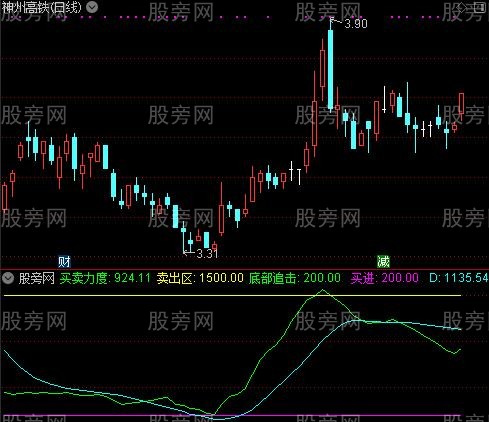Click the tall cyan candle below the 3.90 label
This screenshot has width=489, height=422.
(x=330, y=68)
